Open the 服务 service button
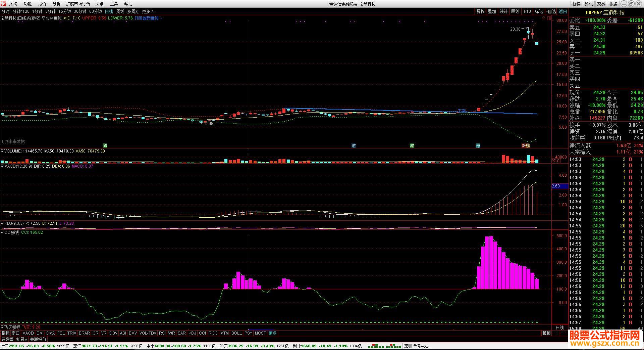This screenshot has height=350, width=644. [613, 4]
